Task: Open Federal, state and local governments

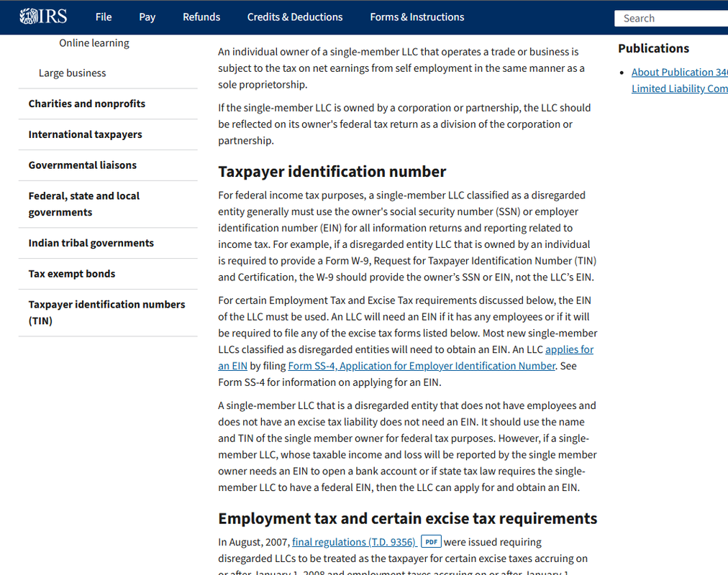Action: pos(84,204)
